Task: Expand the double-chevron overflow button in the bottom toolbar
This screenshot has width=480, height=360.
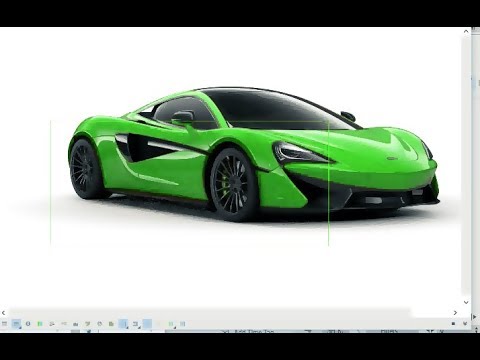Action: pos(465,324)
